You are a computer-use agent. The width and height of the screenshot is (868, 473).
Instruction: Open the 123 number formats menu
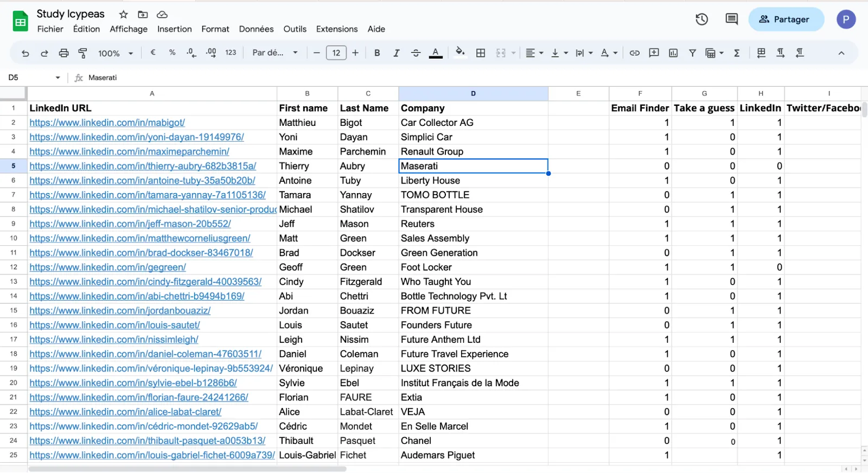pos(231,53)
